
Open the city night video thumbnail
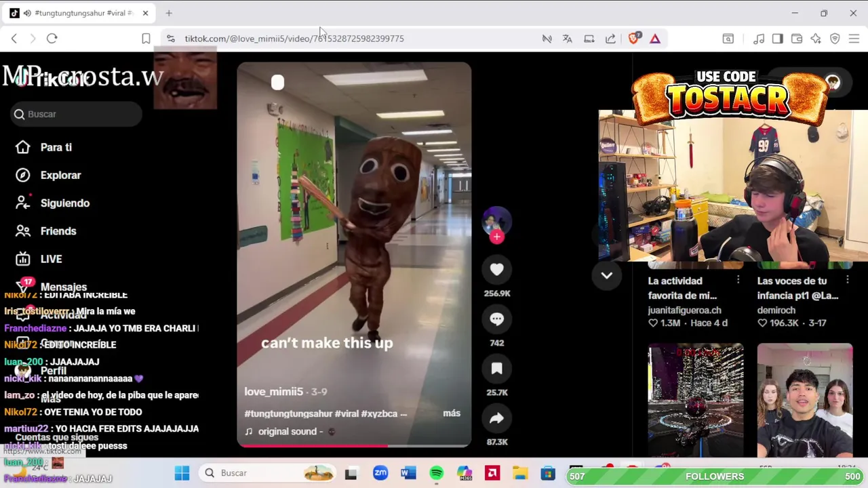point(695,400)
